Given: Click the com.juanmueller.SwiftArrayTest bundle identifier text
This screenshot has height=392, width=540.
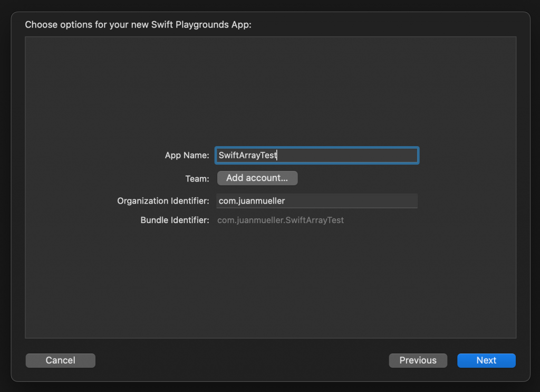Looking at the screenshot, I should (x=281, y=220).
